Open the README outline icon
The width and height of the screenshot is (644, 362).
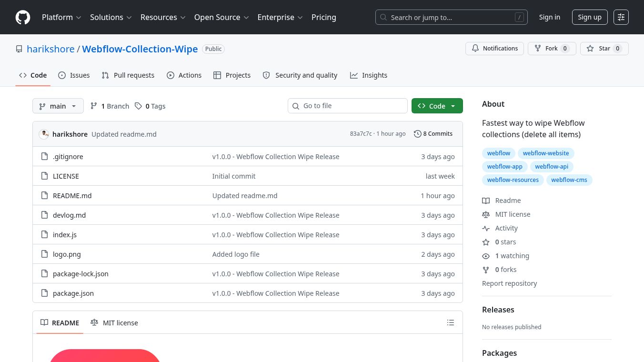click(x=451, y=322)
